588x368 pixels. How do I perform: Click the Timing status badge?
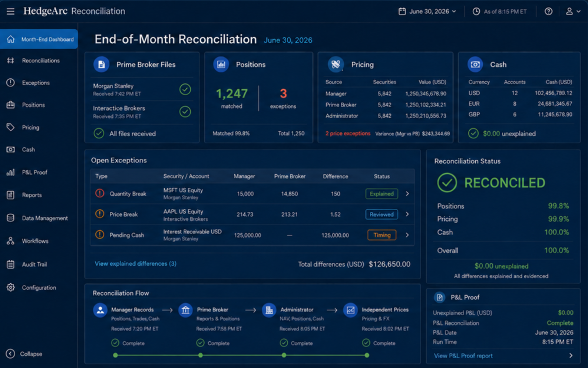(x=382, y=235)
